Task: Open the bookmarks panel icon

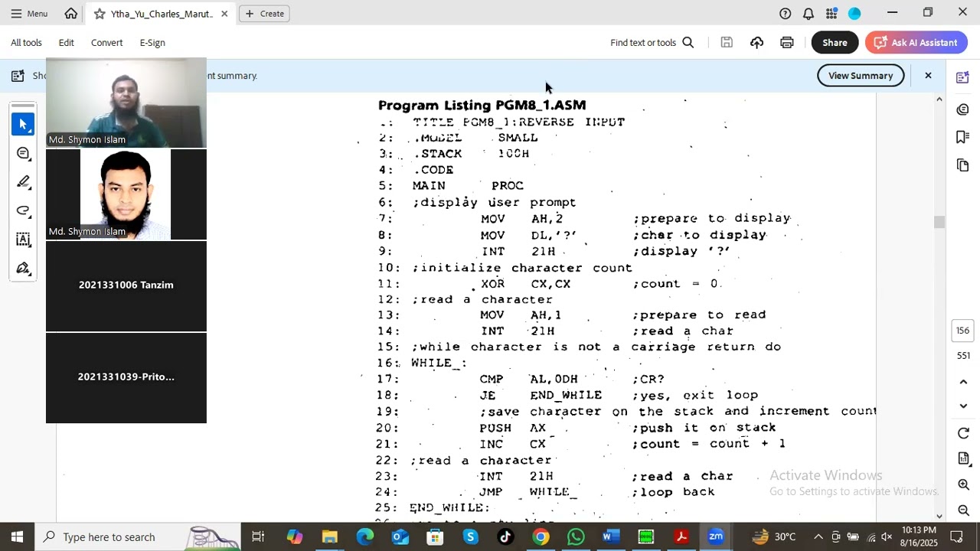Action: [963, 137]
